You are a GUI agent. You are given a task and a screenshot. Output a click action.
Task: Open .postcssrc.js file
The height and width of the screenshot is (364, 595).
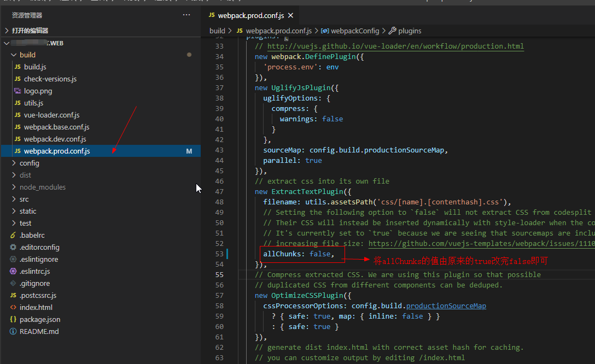click(38, 295)
